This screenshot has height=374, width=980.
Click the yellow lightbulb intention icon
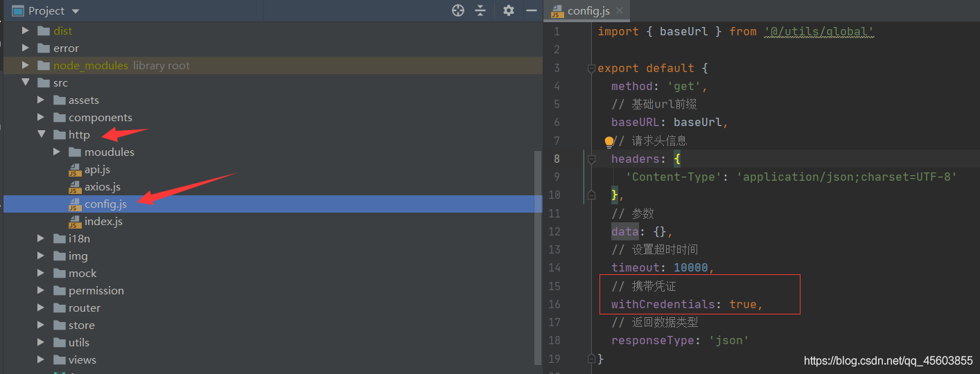[x=609, y=141]
